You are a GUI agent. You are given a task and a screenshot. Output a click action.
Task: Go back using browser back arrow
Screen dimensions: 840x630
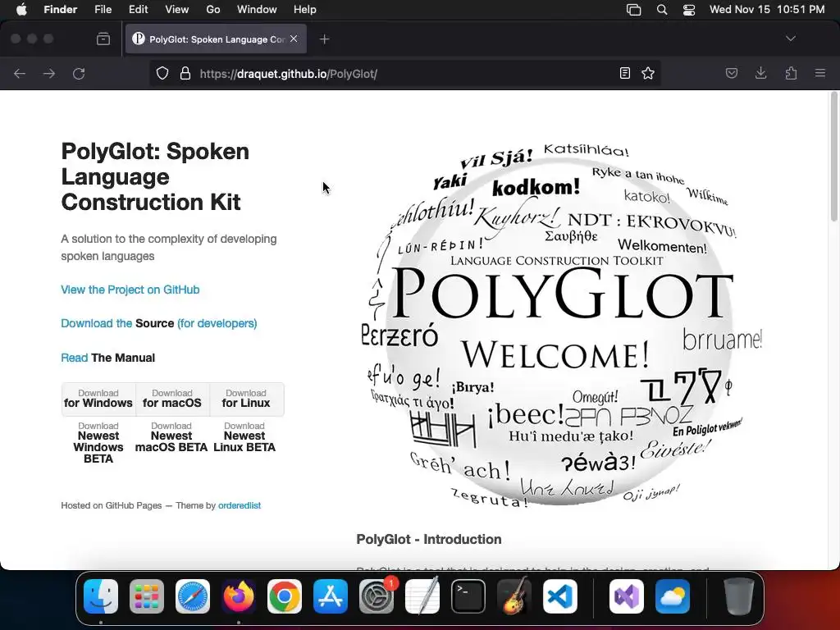tap(20, 73)
